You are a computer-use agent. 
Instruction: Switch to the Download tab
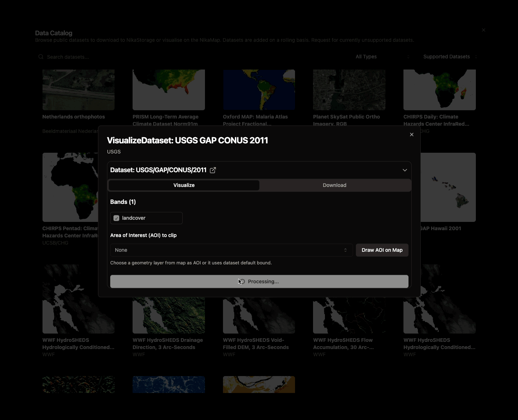coord(334,185)
